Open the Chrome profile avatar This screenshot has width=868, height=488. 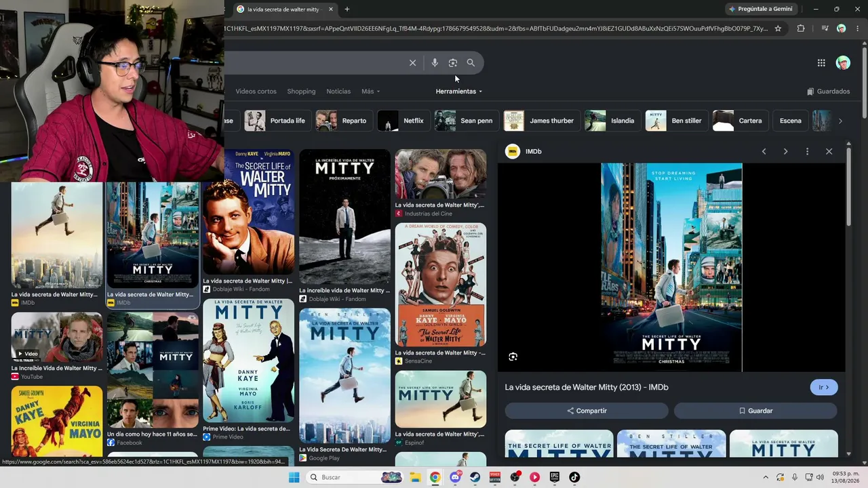(x=842, y=28)
